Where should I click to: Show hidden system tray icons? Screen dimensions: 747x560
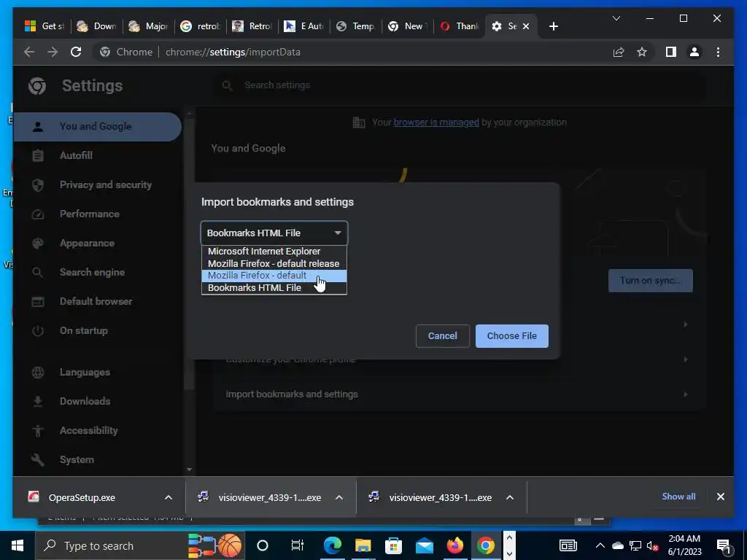tap(600, 545)
